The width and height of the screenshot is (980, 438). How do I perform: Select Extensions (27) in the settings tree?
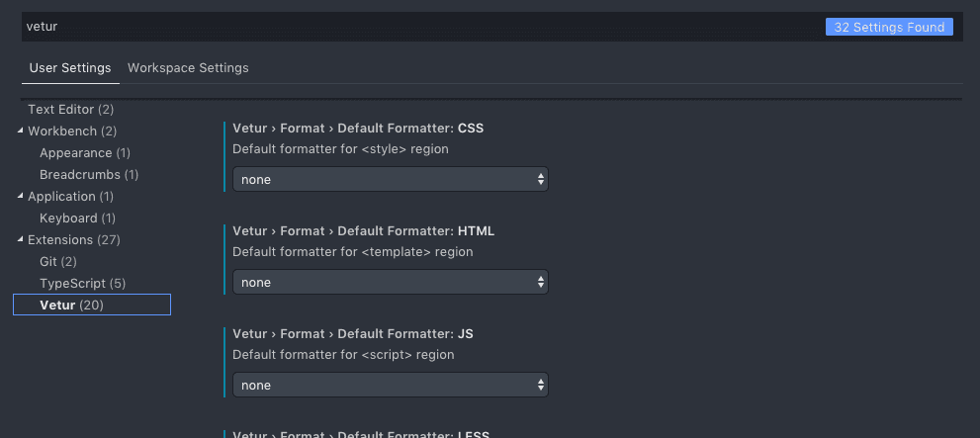click(x=74, y=240)
